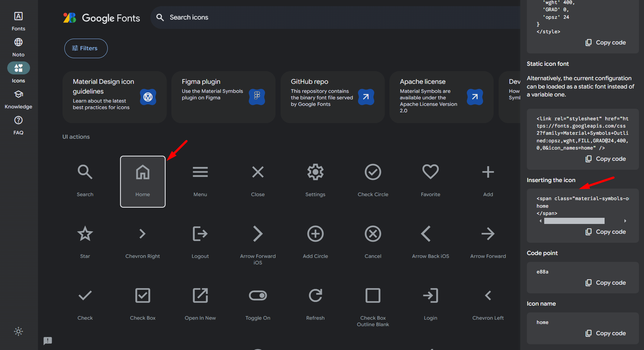
Task: Pick the Check Circle icon
Action: coord(373,181)
